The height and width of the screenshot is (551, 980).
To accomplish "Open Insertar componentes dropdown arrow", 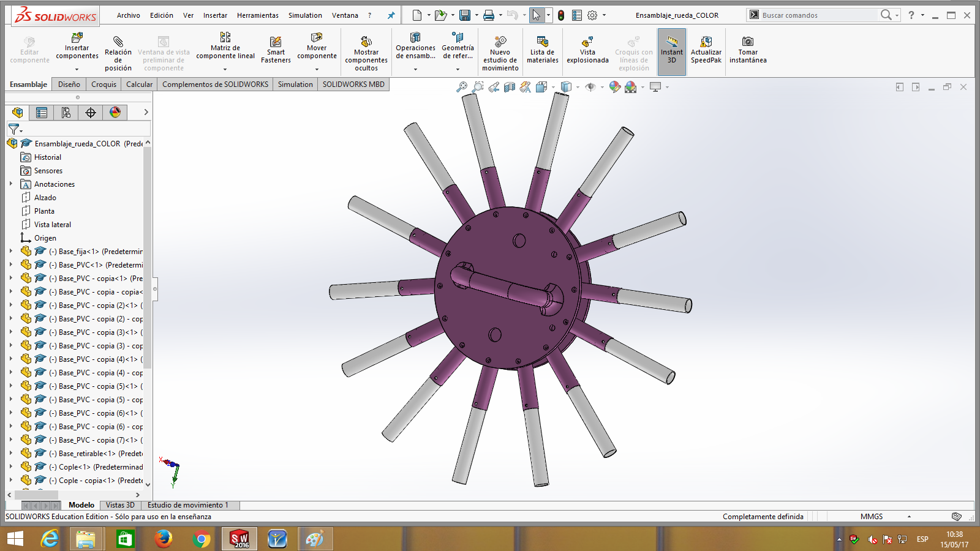I will point(77,69).
